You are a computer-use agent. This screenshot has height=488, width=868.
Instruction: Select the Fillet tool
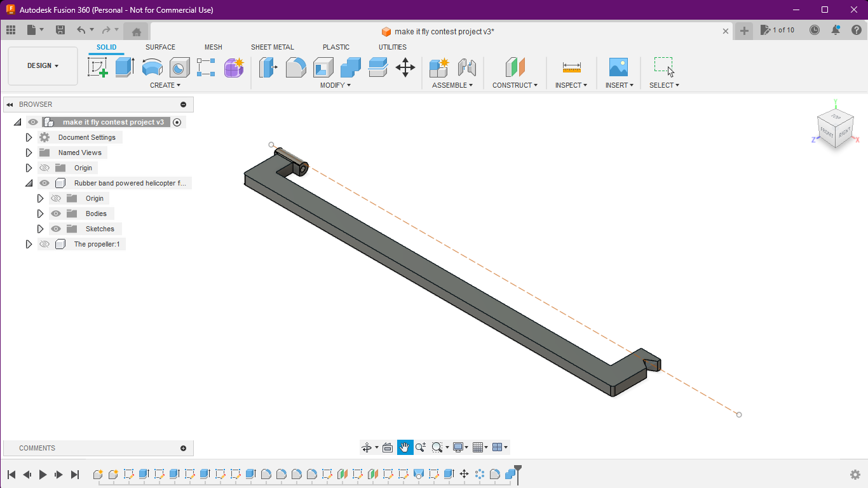coord(296,67)
